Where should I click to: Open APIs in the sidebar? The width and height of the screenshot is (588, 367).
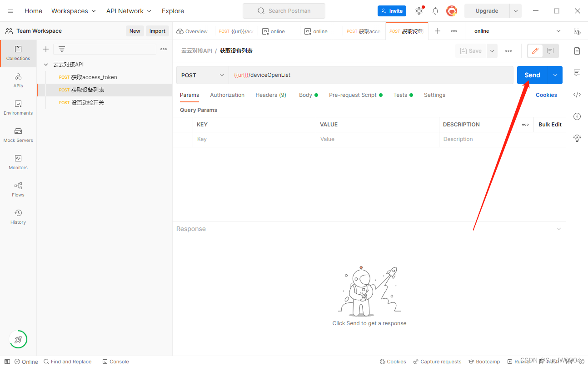pos(18,80)
